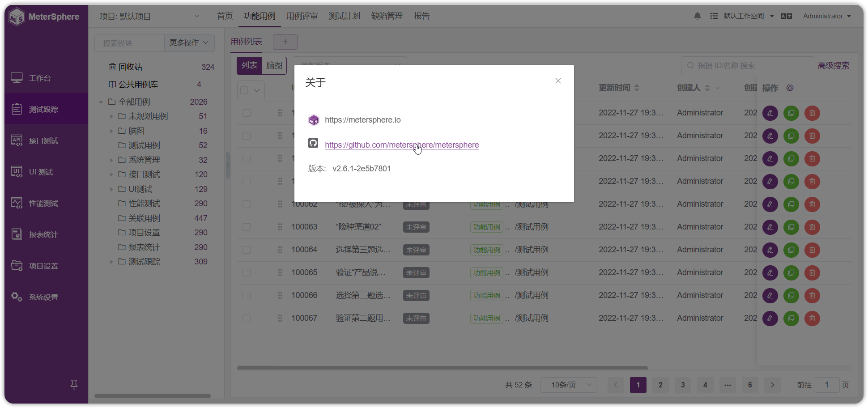Viewport: 868px width, 408px height.
Task: Open the Administrator user menu
Action: click(827, 16)
